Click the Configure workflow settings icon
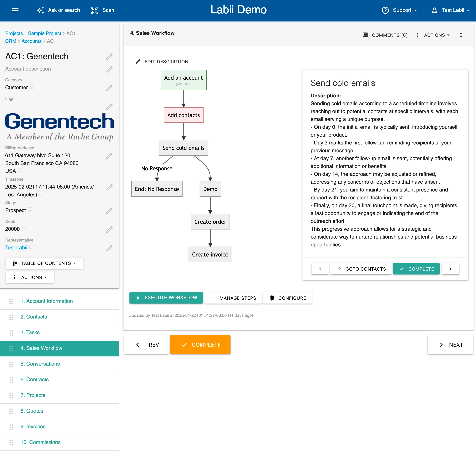Image resolution: width=476 pixels, height=452 pixels. [272, 298]
